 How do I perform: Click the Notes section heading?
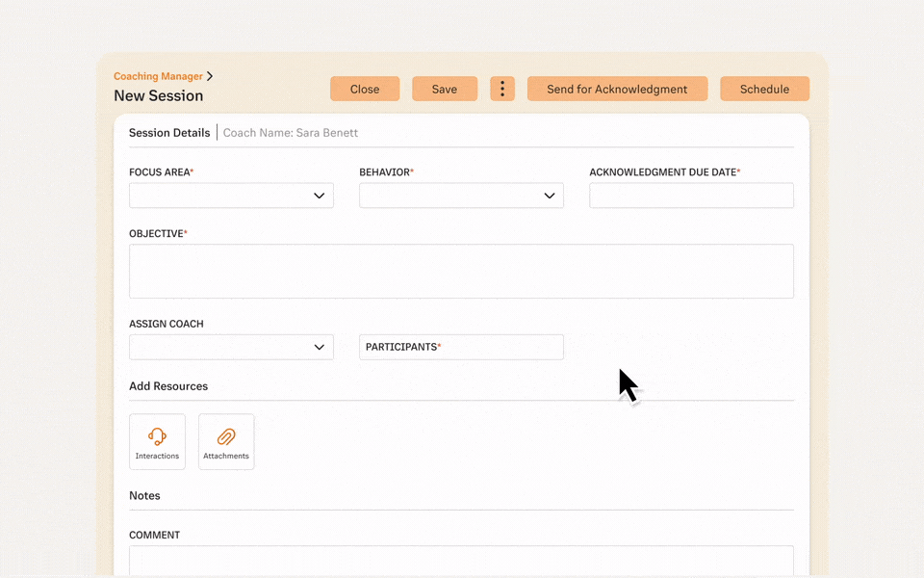[x=144, y=496]
